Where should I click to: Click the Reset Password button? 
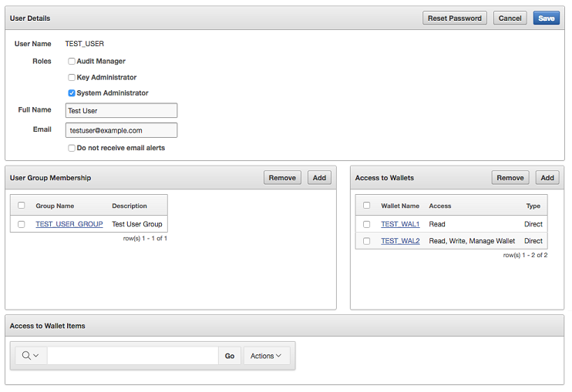tap(455, 18)
